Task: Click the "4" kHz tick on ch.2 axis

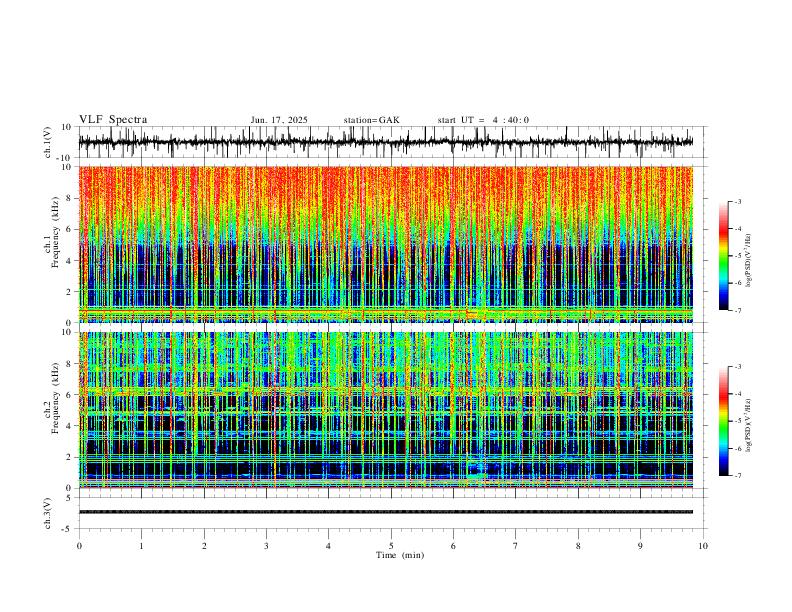Action: pyautogui.click(x=70, y=426)
